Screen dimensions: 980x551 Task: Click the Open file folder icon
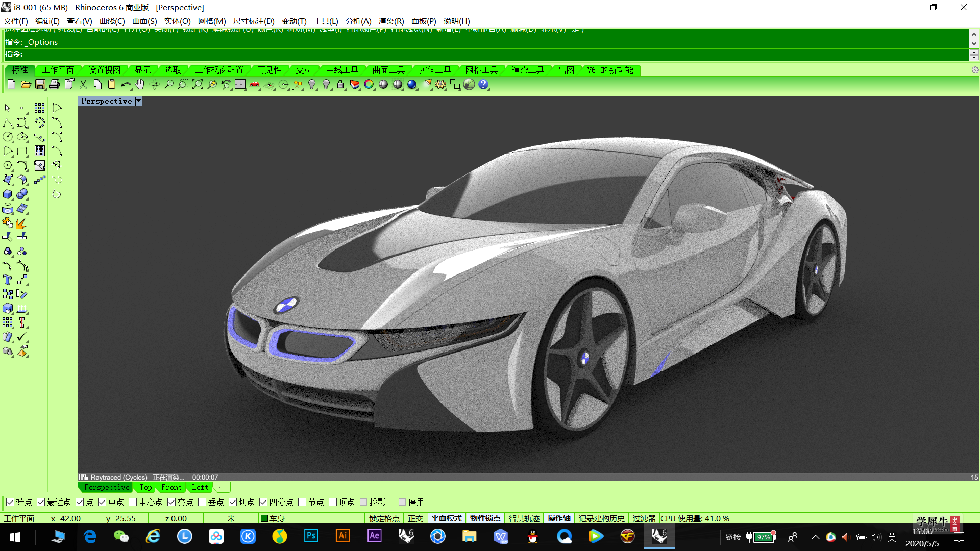pyautogui.click(x=26, y=84)
